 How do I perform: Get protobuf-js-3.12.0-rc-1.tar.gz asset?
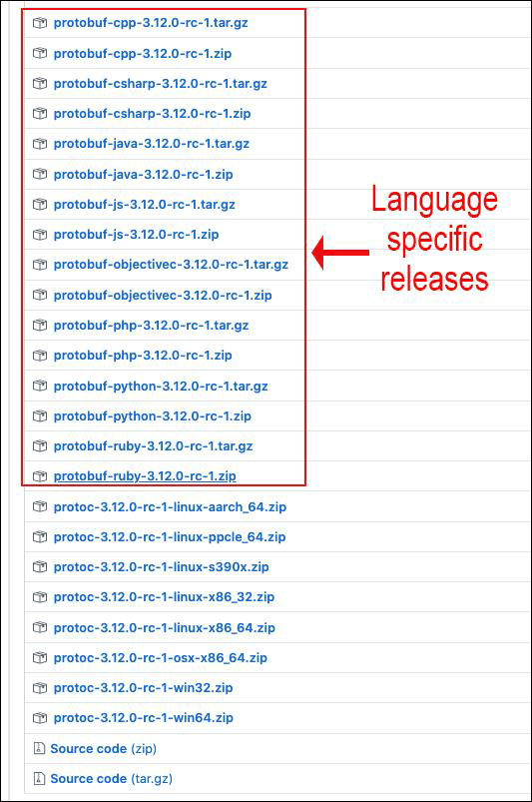coord(145,205)
